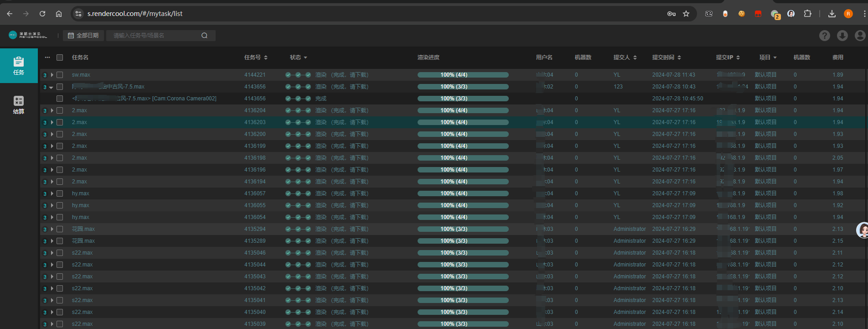The height and width of the screenshot is (329, 868).
Task: Click the search magnifier icon
Action: click(204, 36)
